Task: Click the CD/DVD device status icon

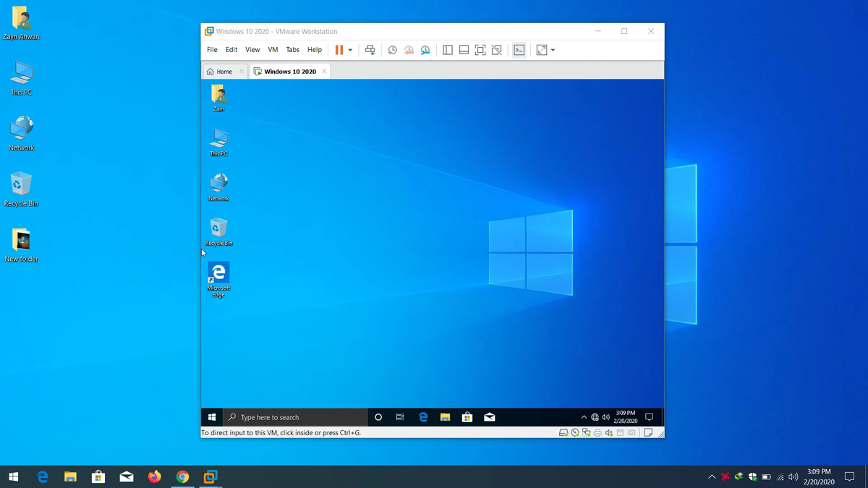Action: pos(575,433)
